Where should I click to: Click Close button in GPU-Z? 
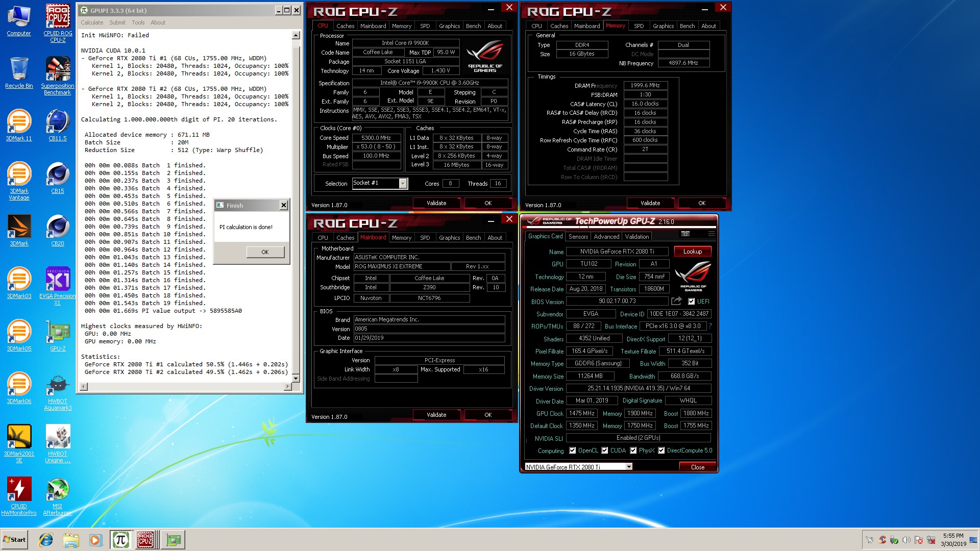[x=697, y=467]
